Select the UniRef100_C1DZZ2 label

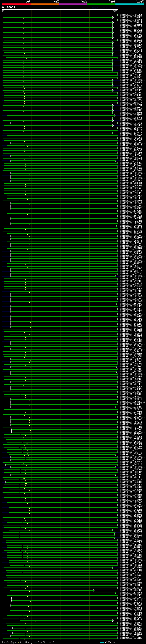click(x=131, y=40)
